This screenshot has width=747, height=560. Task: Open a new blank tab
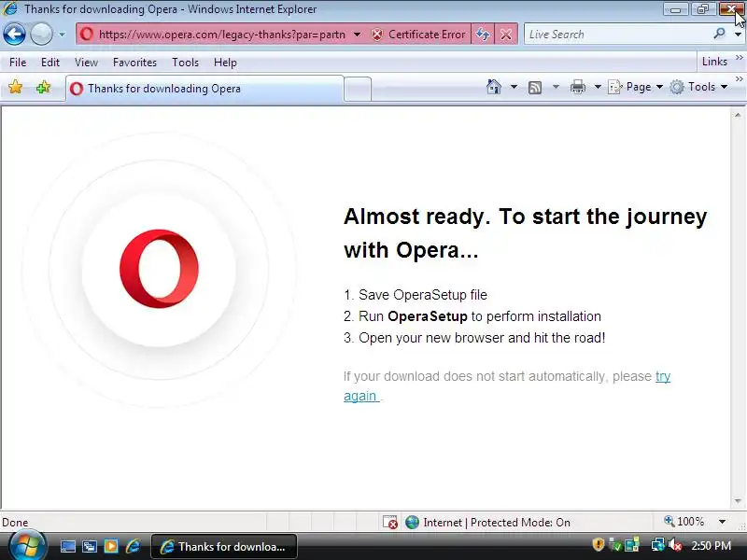click(x=358, y=89)
